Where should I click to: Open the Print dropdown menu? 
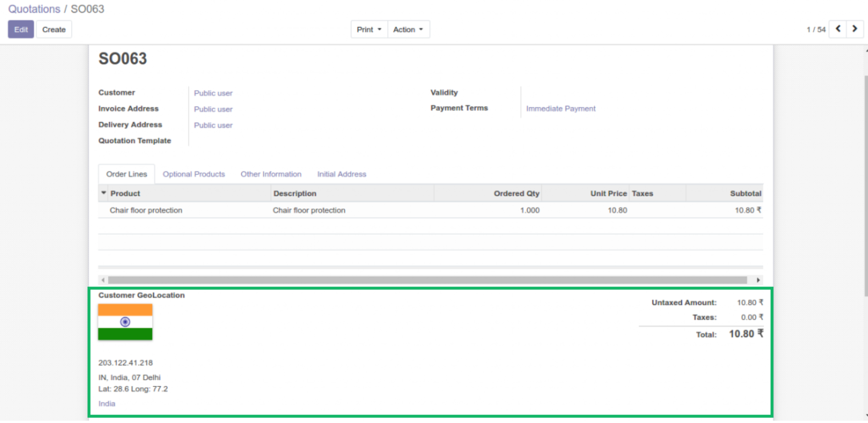point(369,29)
